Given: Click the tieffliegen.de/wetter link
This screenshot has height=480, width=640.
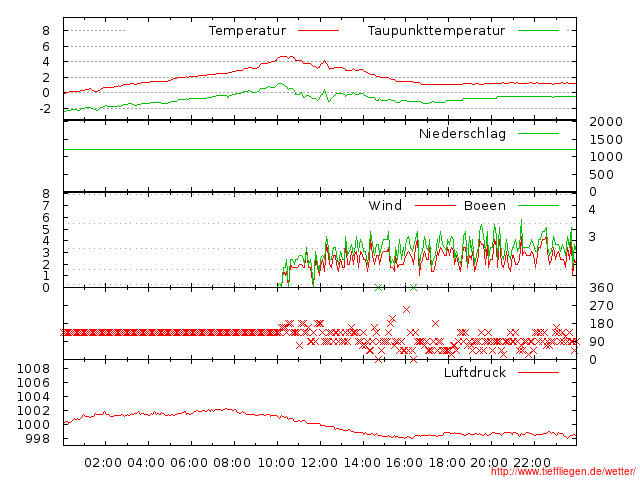Looking at the screenshot, I should click(563, 472).
